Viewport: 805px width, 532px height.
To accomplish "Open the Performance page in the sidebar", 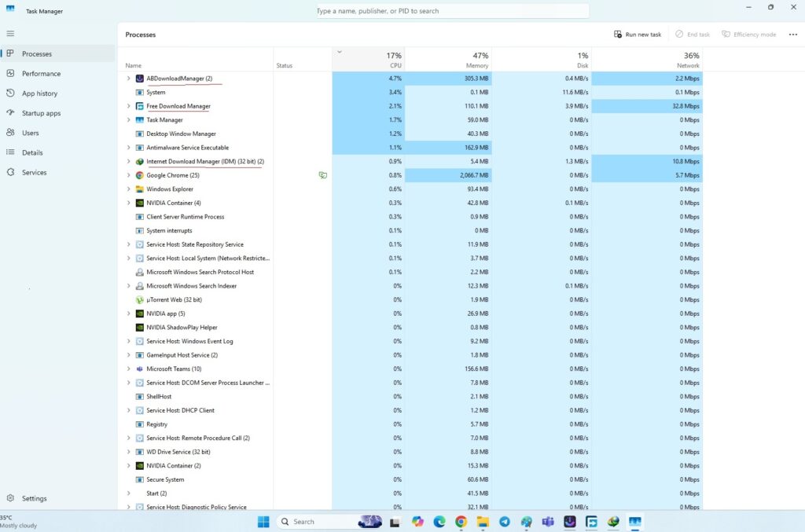I will tap(57, 73).
